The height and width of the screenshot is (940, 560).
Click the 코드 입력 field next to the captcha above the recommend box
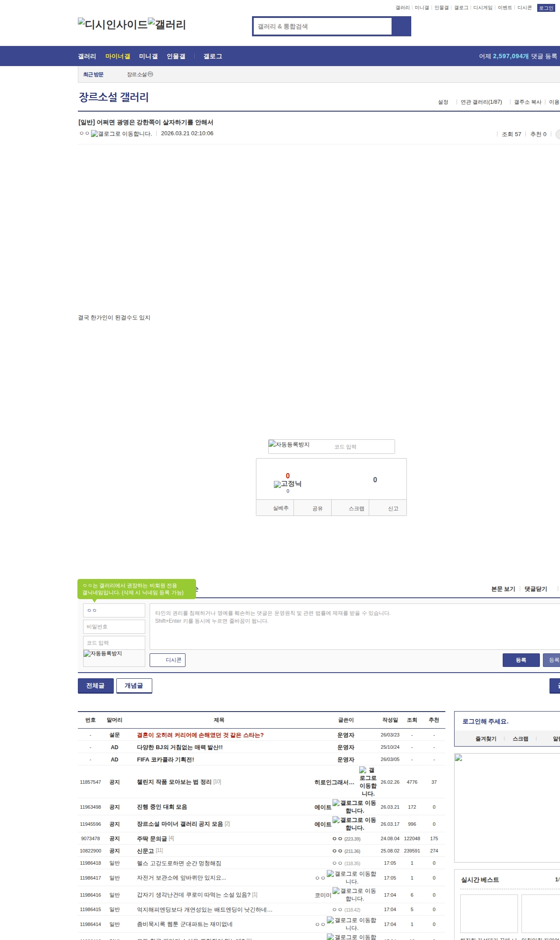coord(363,447)
